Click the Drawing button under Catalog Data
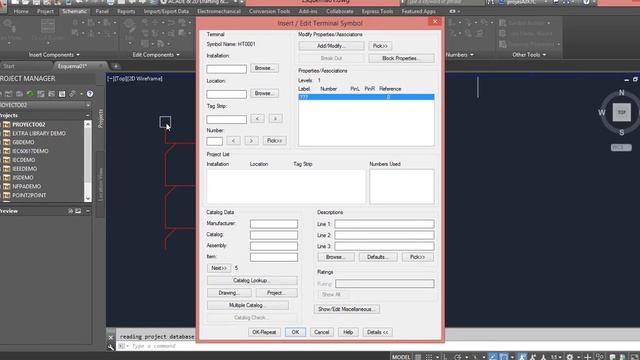 pos(229,293)
